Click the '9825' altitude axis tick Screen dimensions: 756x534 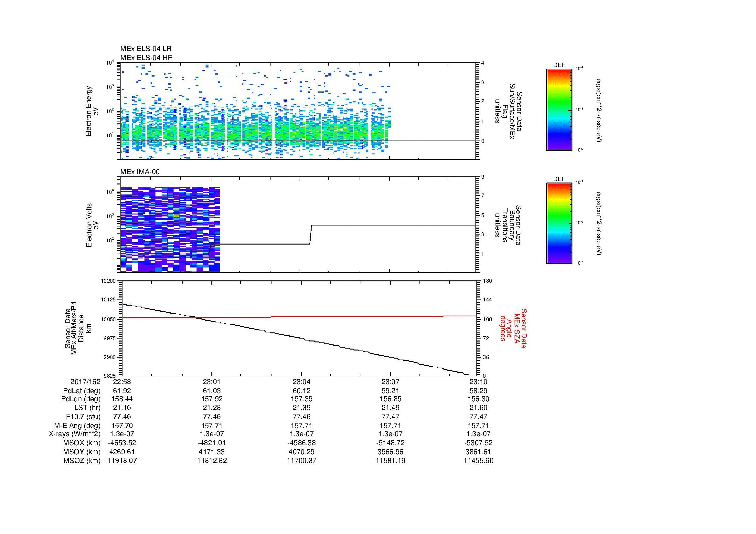click(x=110, y=376)
